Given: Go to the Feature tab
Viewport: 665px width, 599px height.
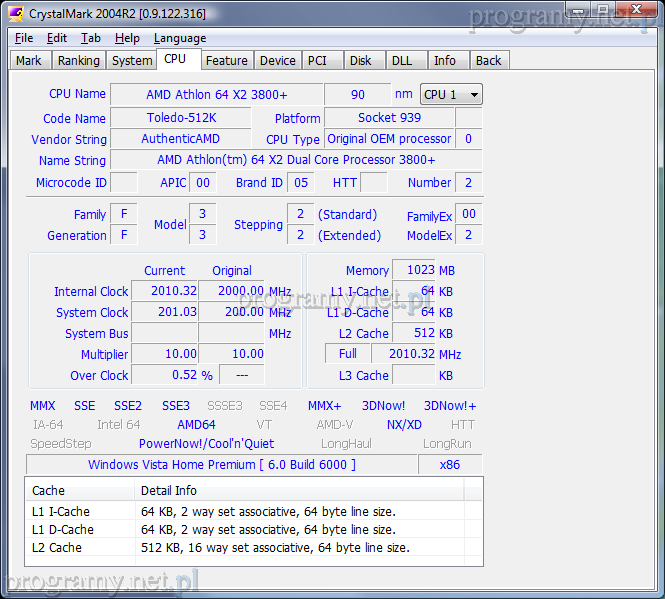Looking at the screenshot, I should 226,61.
